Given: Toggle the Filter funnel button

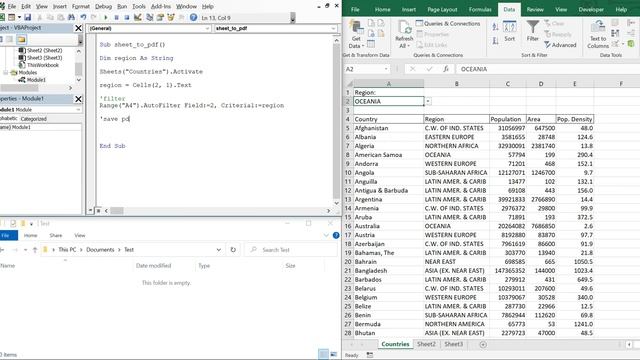Looking at the screenshot, I should (x=533, y=31).
